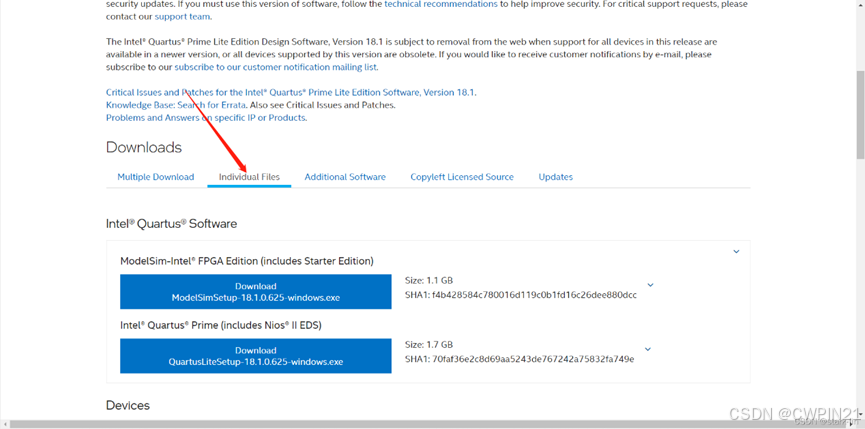Click the ModelSim-Intel FPGA Edition title
The height and width of the screenshot is (429, 865).
pos(247,261)
